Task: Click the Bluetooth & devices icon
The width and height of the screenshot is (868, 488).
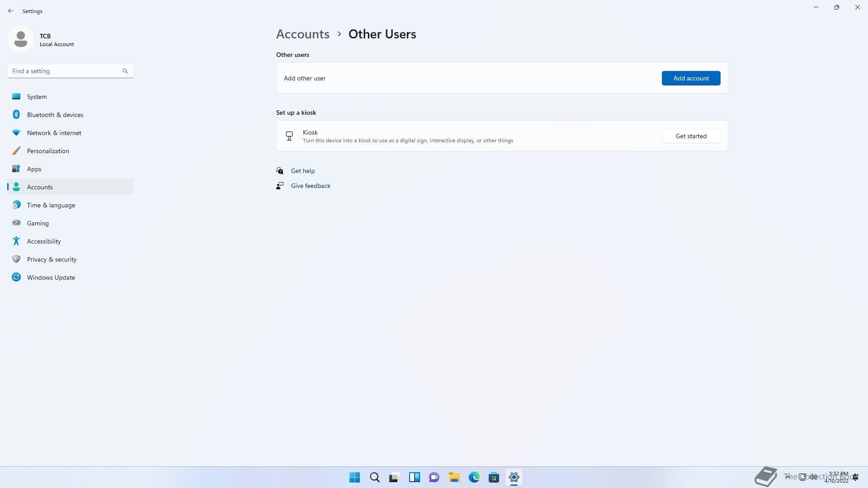Action: click(16, 115)
